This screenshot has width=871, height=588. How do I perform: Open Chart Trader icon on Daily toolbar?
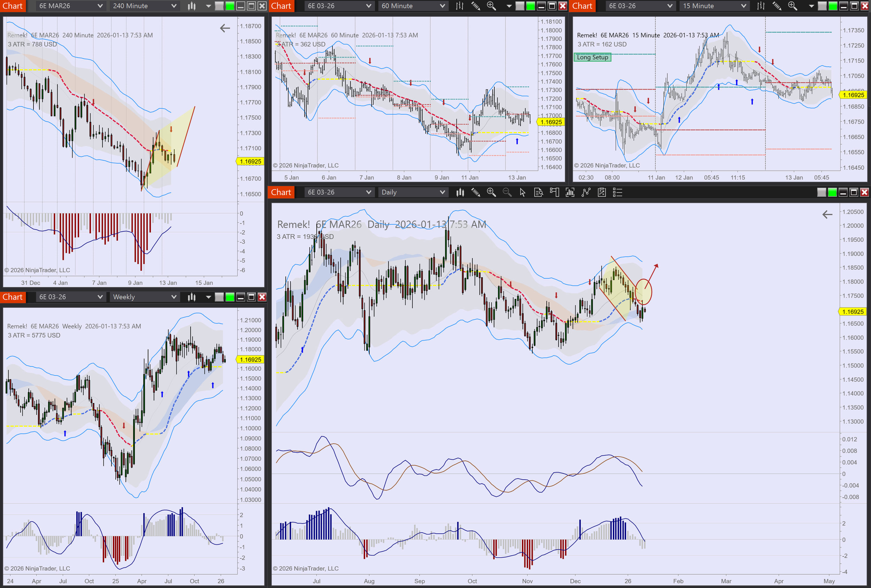554,192
